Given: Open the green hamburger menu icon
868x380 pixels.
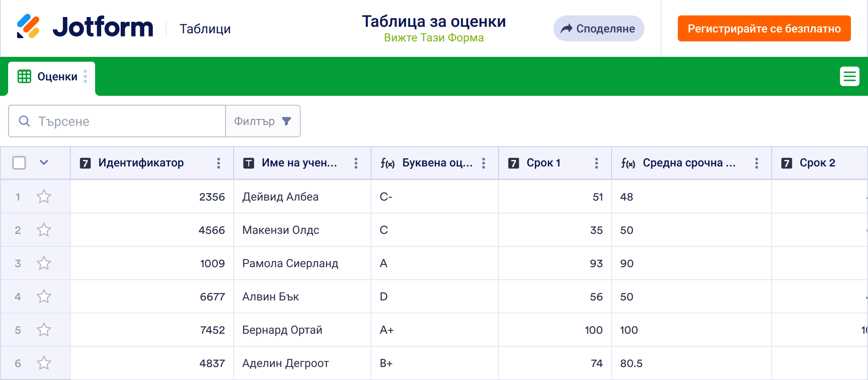Looking at the screenshot, I should click(x=849, y=76).
